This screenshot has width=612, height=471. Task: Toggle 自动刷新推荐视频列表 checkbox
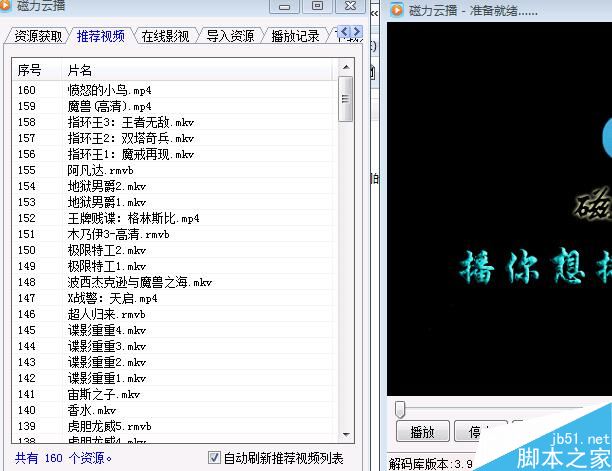tap(214, 457)
